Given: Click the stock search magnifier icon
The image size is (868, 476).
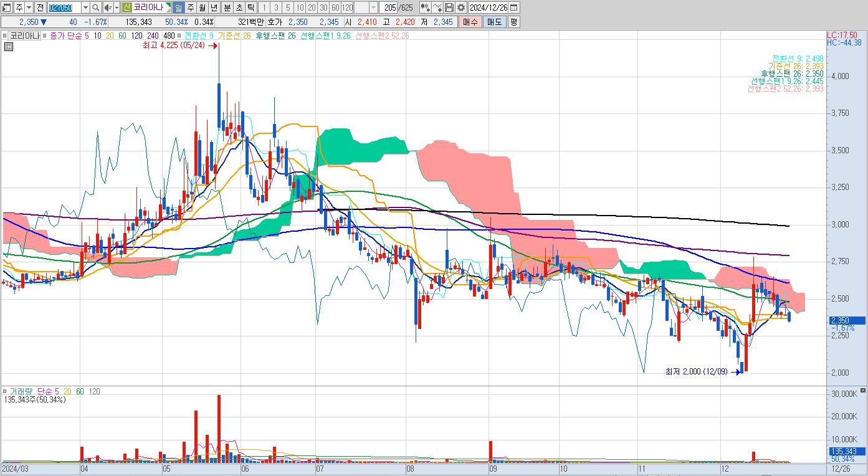Looking at the screenshot, I should 96,7.
